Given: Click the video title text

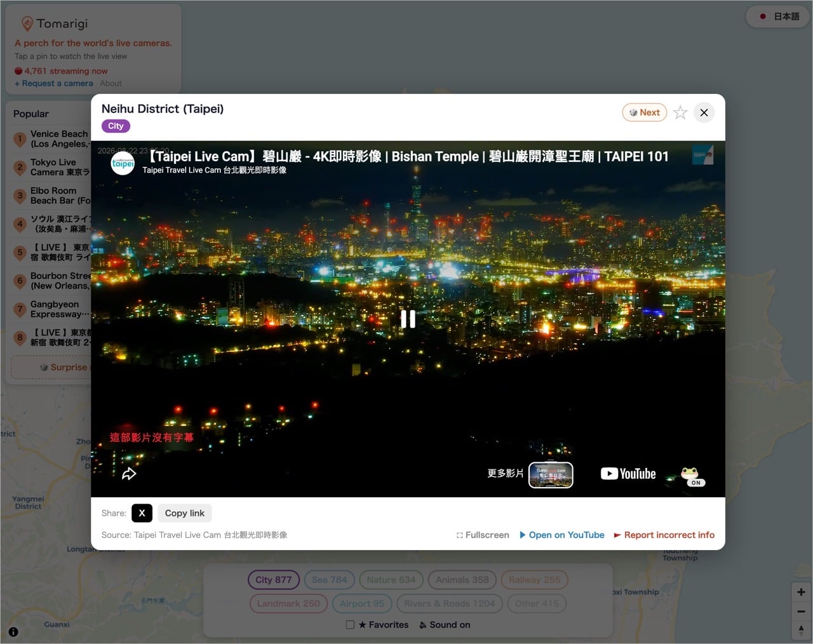Looking at the screenshot, I should click(405, 156).
